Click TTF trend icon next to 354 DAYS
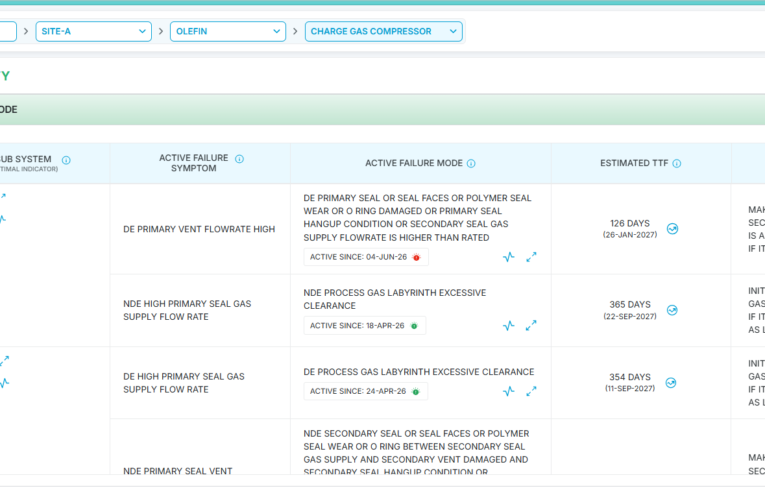This screenshot has width=765, height=495. 671,383
